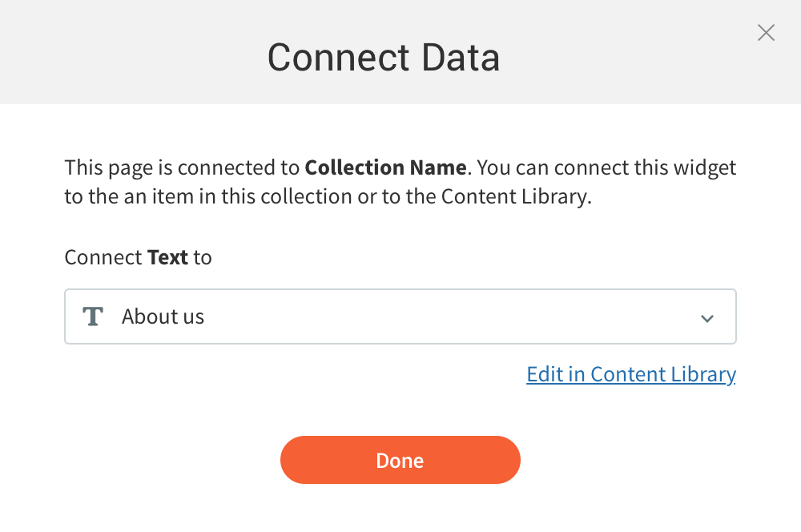This screenshot has width=801, height=532.
Task: Click the text type T icon
Action: [94, 316]
